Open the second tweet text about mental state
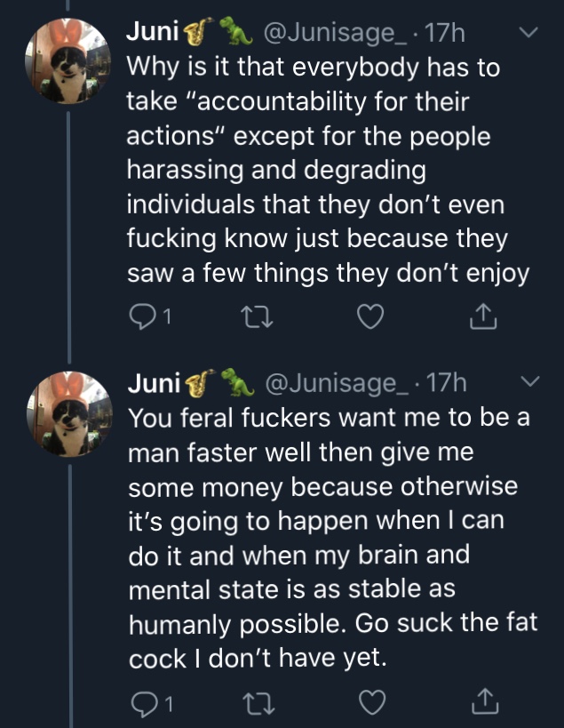This screenshot has height=728, width=564. [333, 538]
